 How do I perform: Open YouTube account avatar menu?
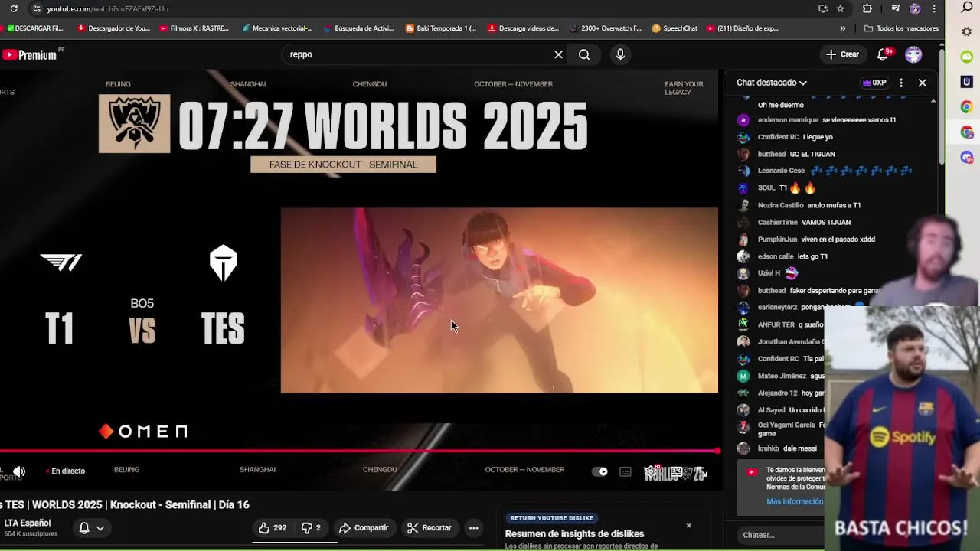(x=913, y=54)
